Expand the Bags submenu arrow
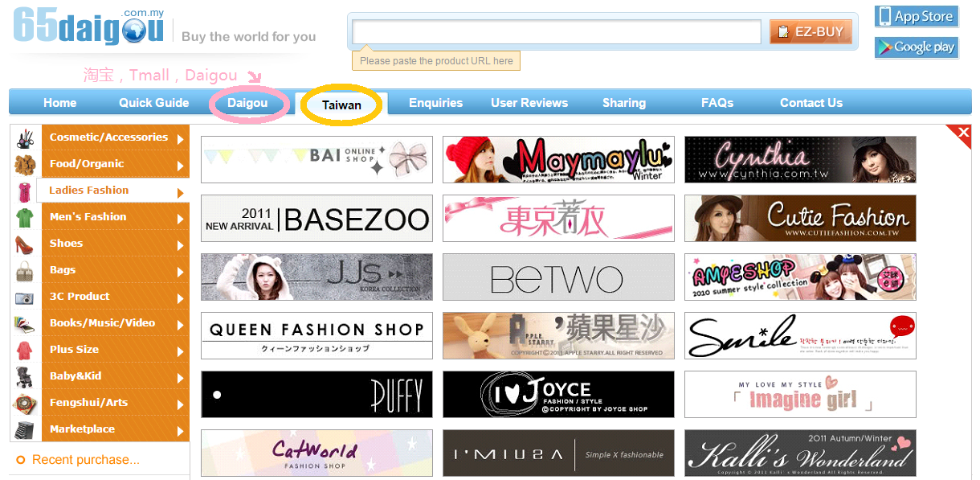The image size is (980, 480). 181,272
